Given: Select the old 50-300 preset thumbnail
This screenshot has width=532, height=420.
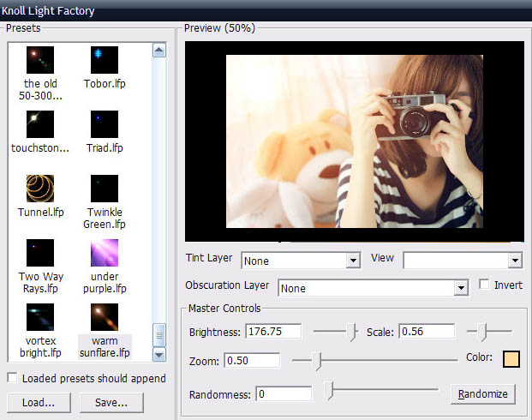Looking at the screenshot, I should [40, 60].
